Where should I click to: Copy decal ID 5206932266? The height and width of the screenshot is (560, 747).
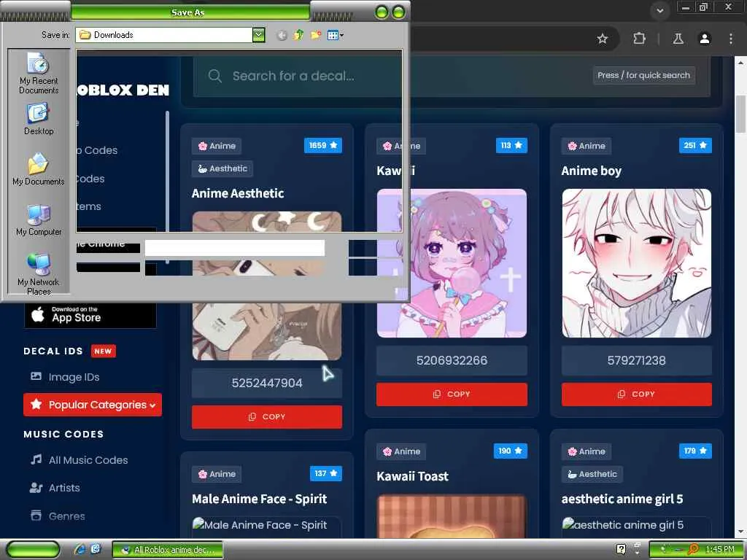pyautogui.click(x=452, y=394)
